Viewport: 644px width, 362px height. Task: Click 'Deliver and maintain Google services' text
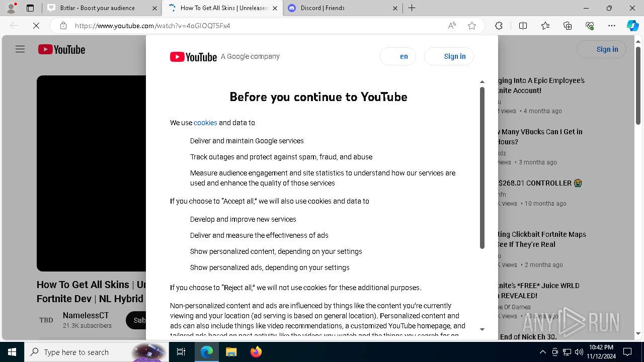247,141
